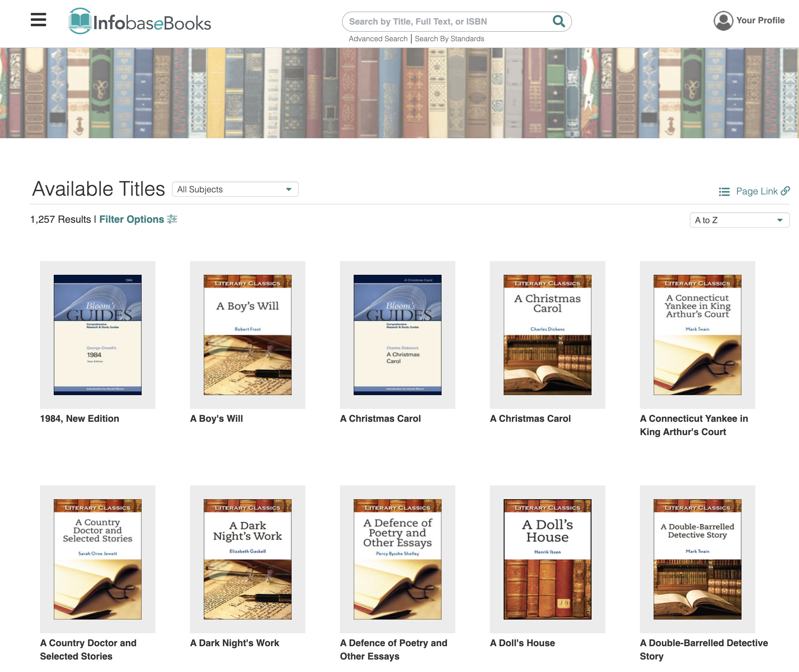Click the Page Link text
This screenshot has width=799, height=672.
coord(757,191)
